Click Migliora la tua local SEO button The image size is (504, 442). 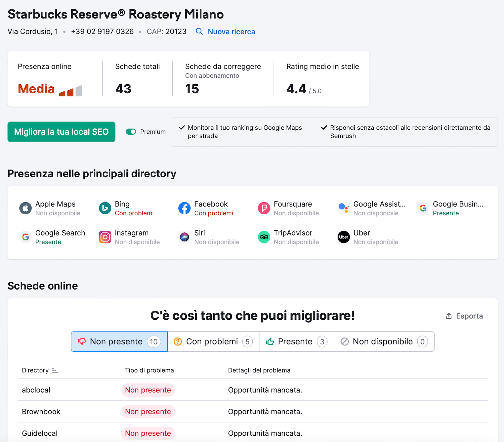[x=61, y=132]
